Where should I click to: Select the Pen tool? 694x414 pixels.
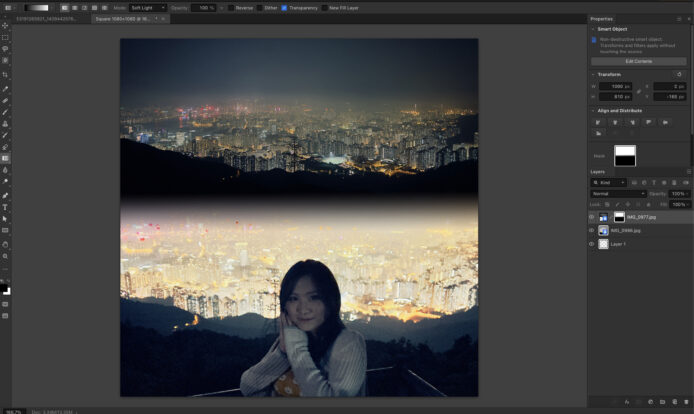pos(5,195)
